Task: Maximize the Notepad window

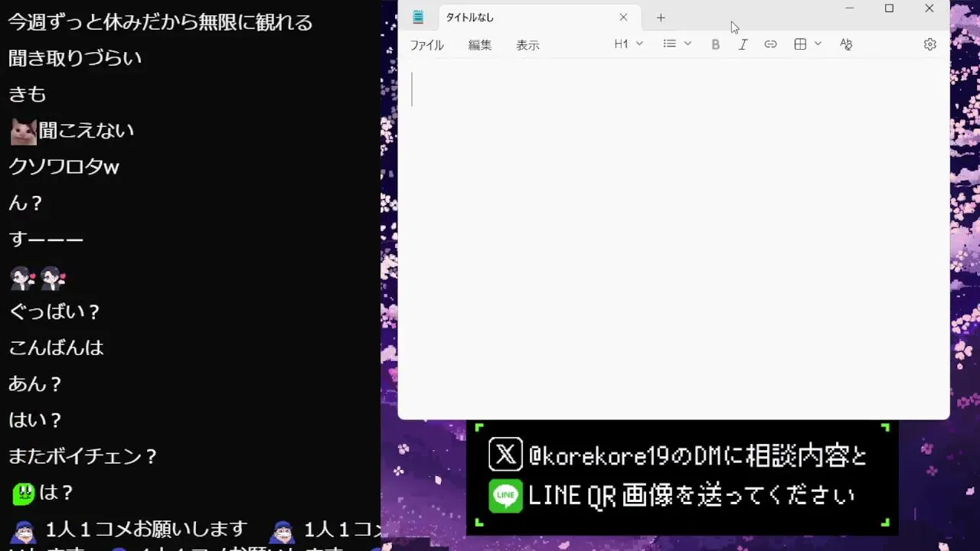Action: [x=889, y=8]
